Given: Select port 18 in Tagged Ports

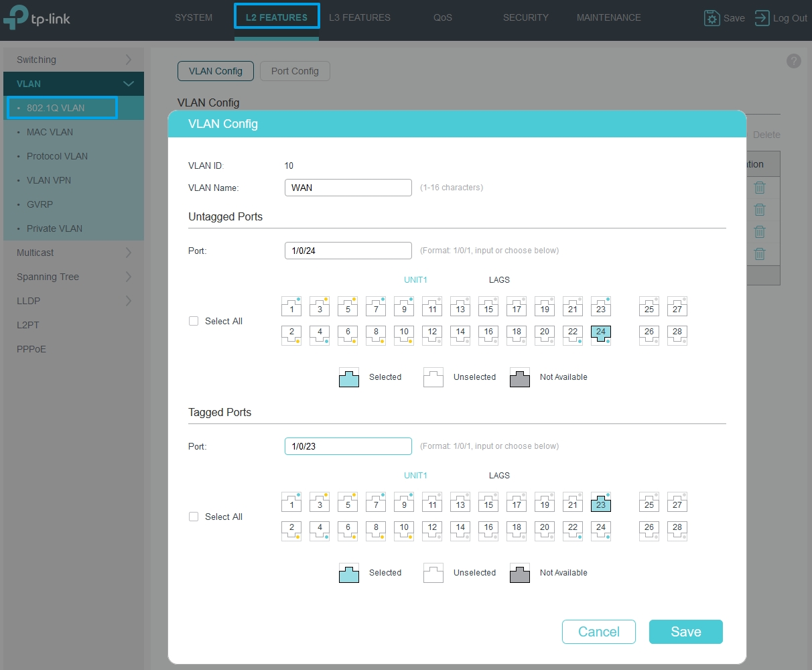Looking at the screenshot, I should point(517,530).
